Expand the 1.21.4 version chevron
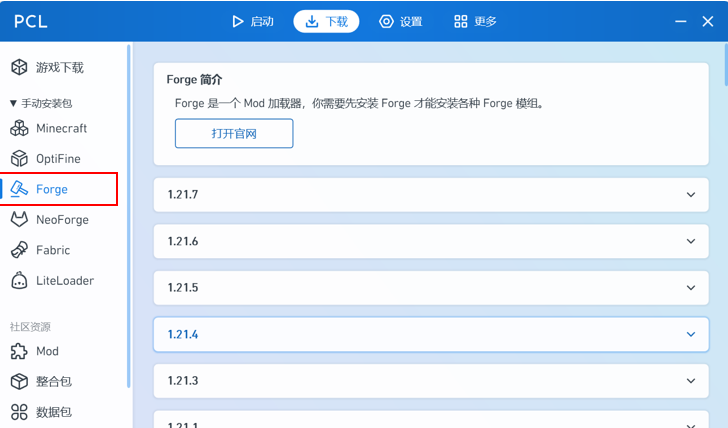This screenshot has width=728, height=428. coord(691,334)
